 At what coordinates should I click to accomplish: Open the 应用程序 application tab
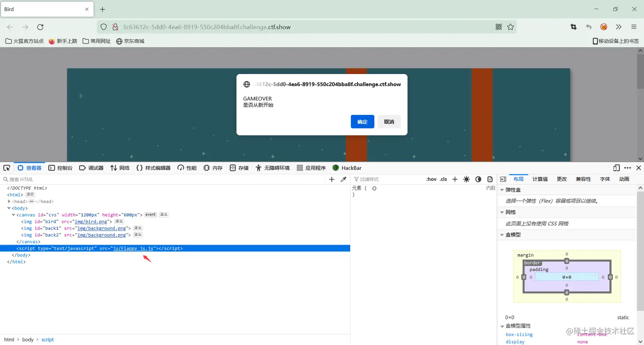point(311,168)
